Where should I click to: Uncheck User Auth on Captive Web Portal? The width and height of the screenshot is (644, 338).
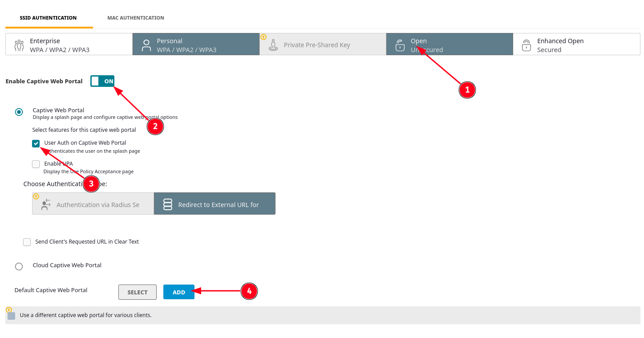[x=36, y=143]
